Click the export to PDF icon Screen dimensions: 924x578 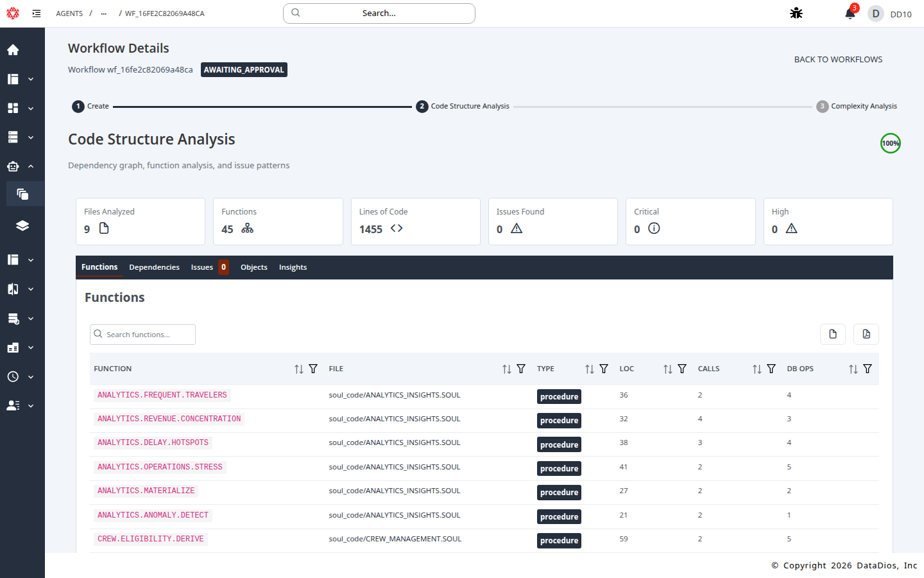click(x=866, y=334)
